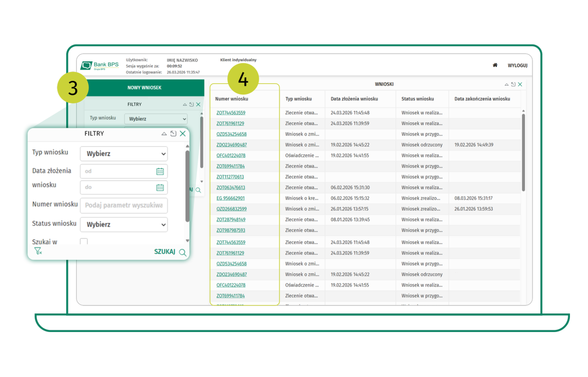Viewport: 588px width, 377px height.
Task: Sort by the Numer wniosku column header
Action: coord(232,99)
